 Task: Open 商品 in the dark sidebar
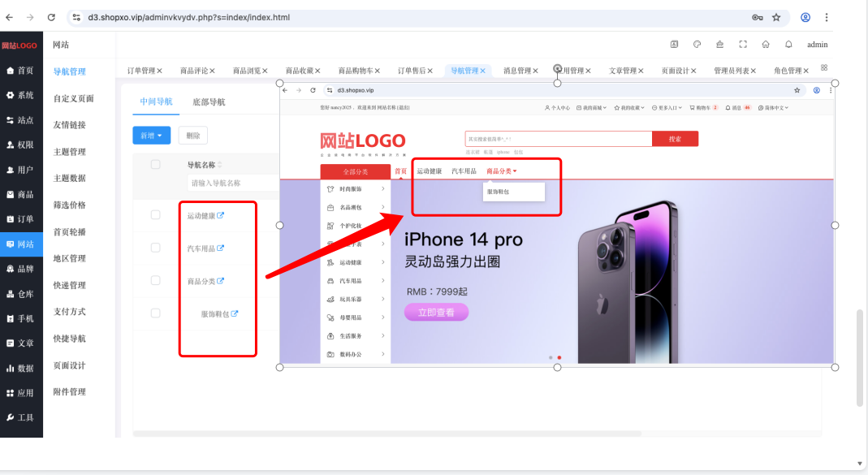(21, 194)
